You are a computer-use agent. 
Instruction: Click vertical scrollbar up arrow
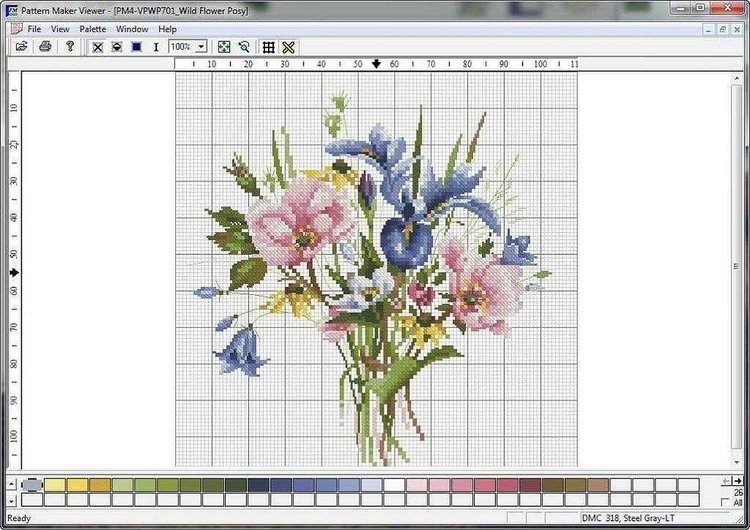[x=737, y=78]
